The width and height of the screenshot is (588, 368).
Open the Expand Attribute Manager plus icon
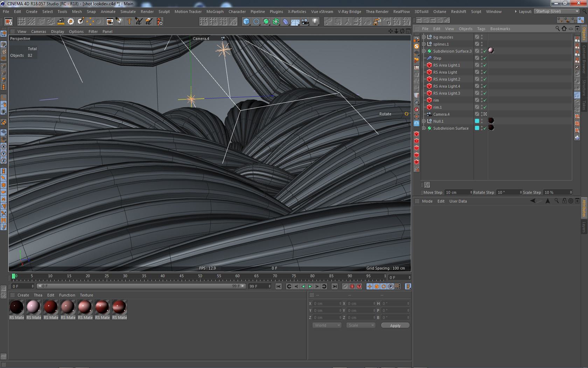click(x=577, y=201)
